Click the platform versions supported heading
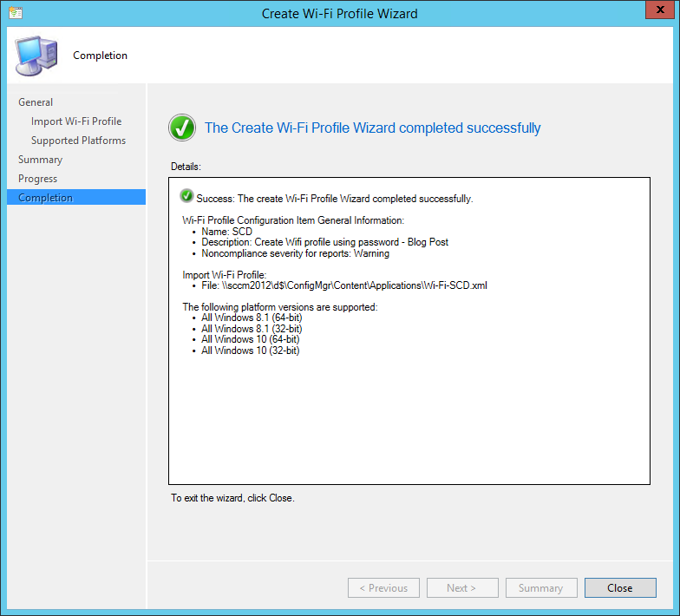 280,307
